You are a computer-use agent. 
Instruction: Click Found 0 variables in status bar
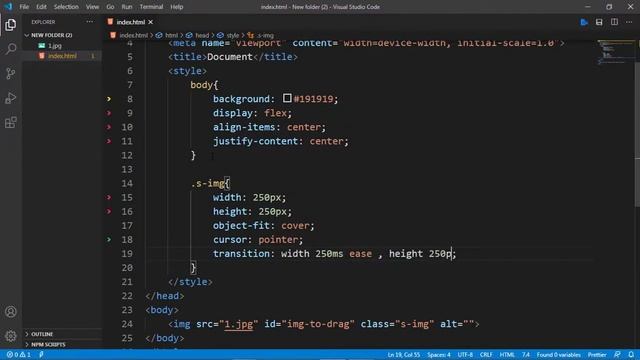click(x=558, y=355)
